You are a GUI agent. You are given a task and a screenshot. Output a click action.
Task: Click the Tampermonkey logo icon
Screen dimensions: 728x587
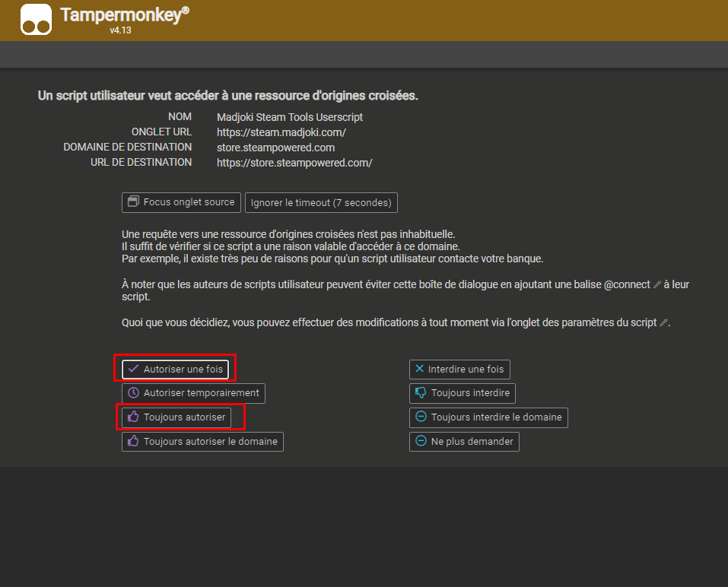click(x=36, y=19)
